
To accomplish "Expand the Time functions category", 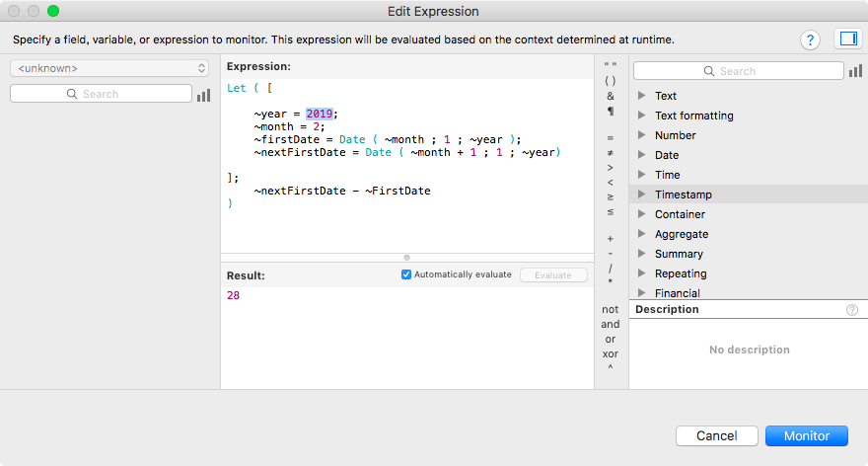I will pos(641,175).
